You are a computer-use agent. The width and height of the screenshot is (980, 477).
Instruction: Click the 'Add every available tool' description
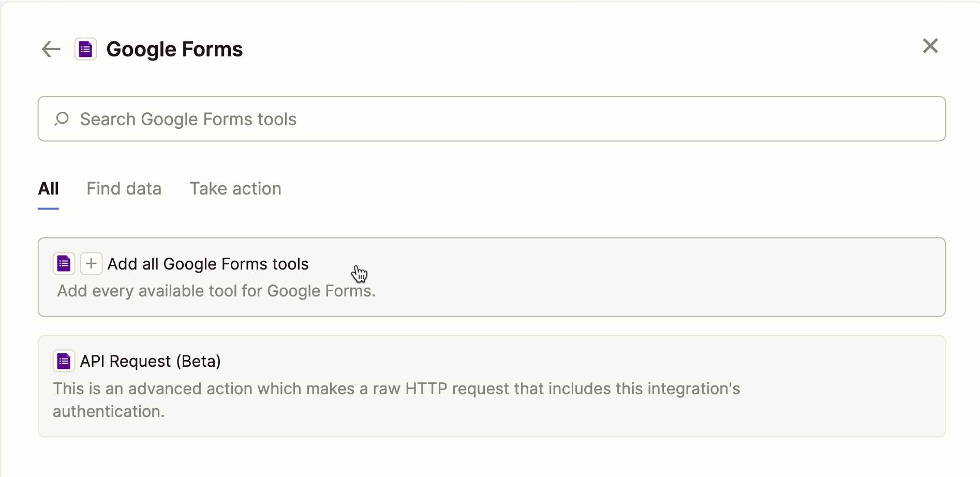pyautogui.click(x=216, y=291)
